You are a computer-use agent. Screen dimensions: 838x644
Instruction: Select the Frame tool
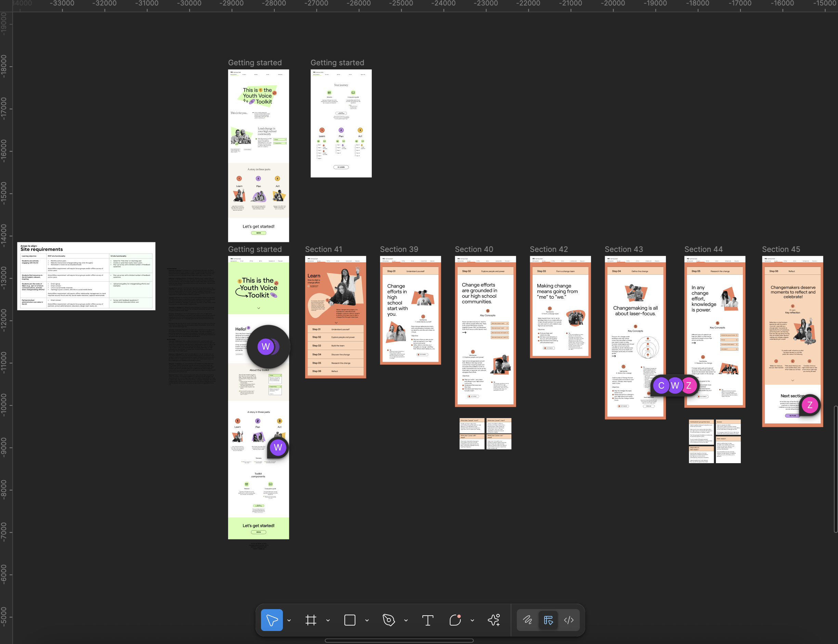[x=311, y=620]
